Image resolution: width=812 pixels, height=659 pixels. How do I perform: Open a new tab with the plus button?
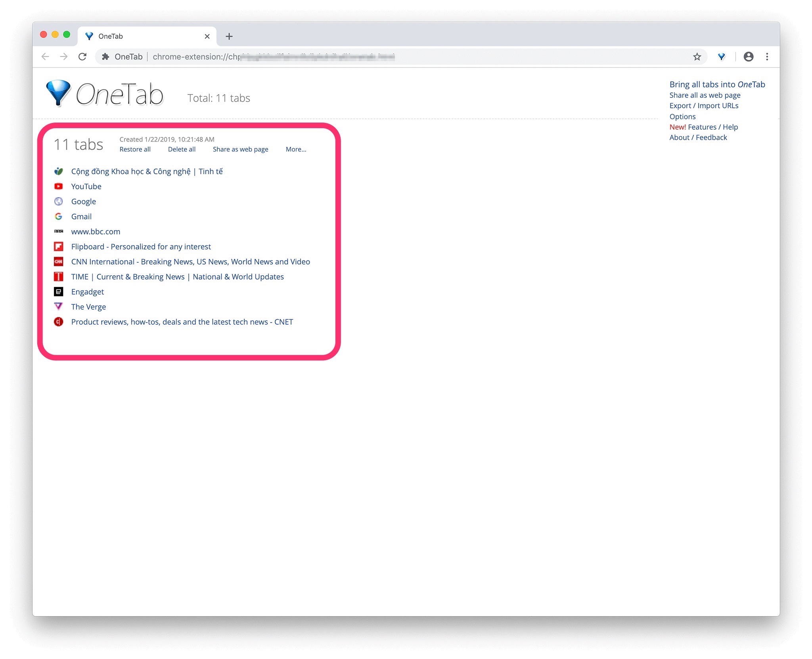coord(229,37)
